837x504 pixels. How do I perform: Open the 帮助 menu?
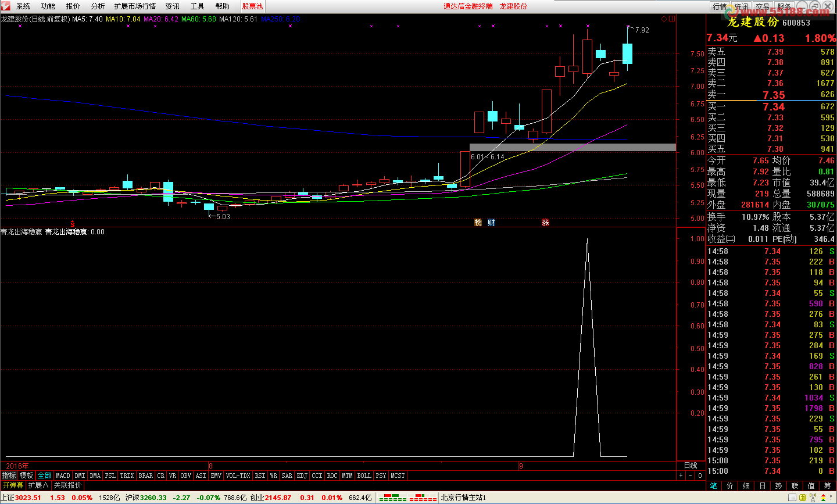[223, 6]
